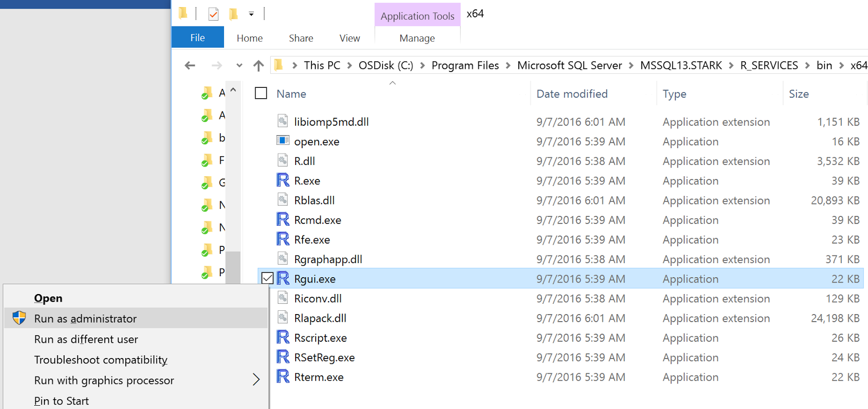Click the Rcmd.exe R logo icon

(283, 219)
